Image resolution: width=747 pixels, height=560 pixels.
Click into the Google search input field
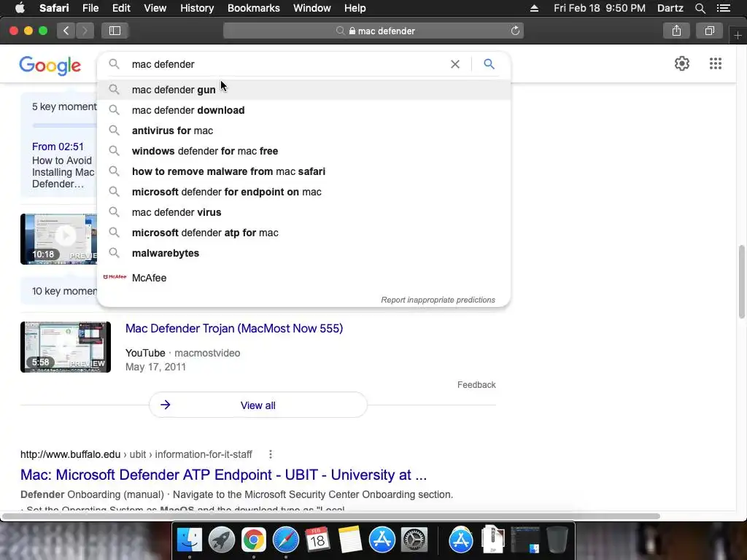pos(286,64)
